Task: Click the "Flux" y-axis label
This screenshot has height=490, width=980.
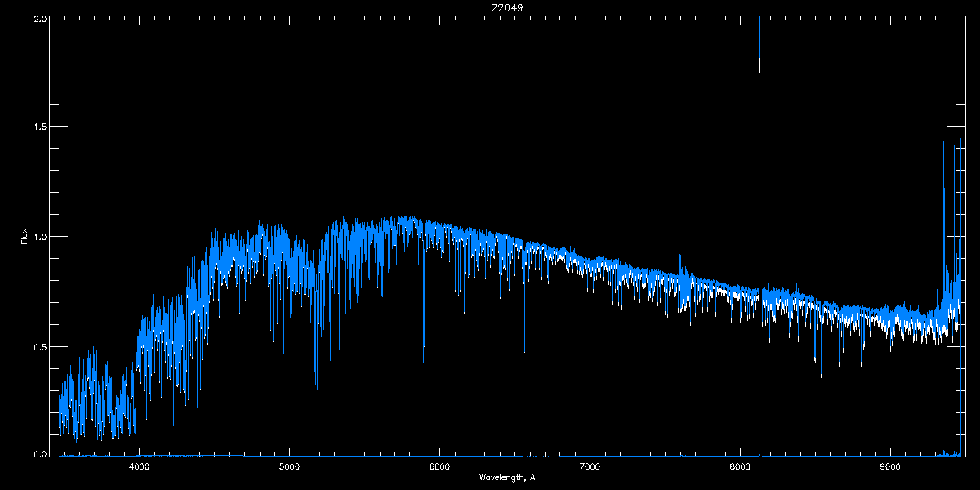Action: pyautogui.click(x=24, y=237)
